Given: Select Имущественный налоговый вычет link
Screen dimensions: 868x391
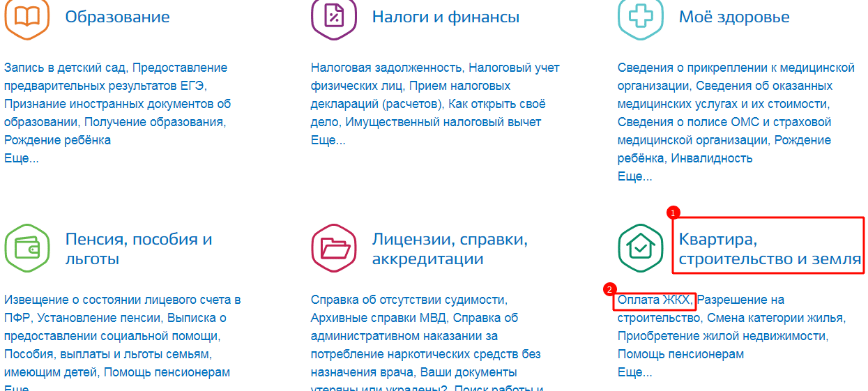Looking at the screenshot, I should click(x=442, y=122).
